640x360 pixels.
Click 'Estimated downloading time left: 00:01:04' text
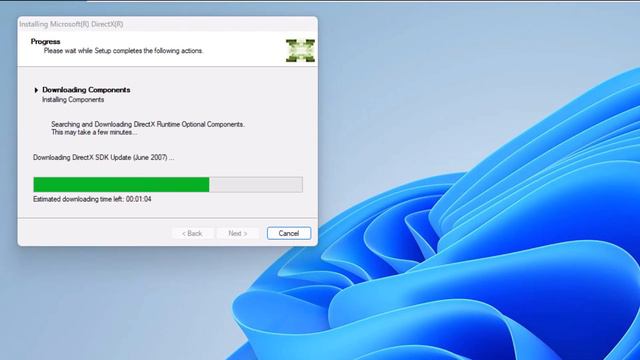[x=92, y=199]
